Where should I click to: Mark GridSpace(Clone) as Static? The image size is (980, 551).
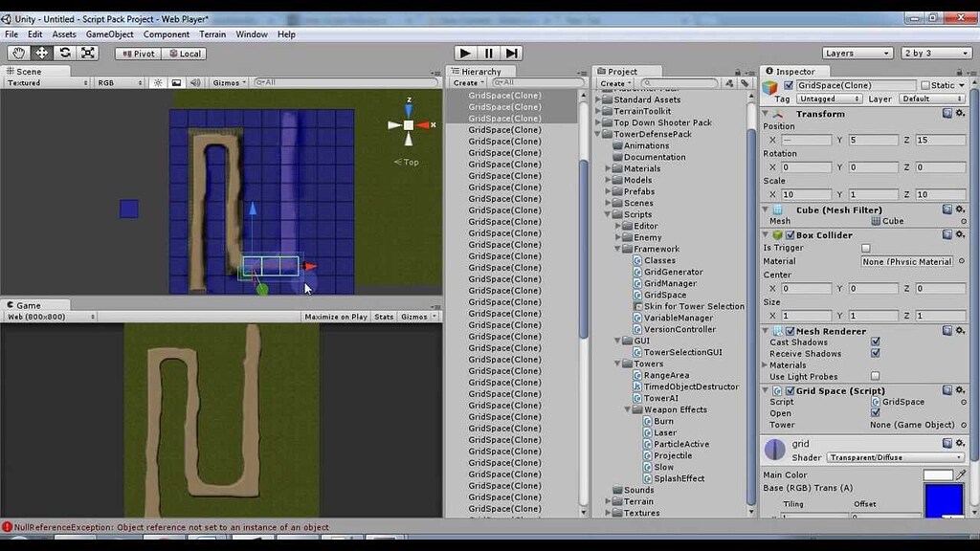point(924,85)
